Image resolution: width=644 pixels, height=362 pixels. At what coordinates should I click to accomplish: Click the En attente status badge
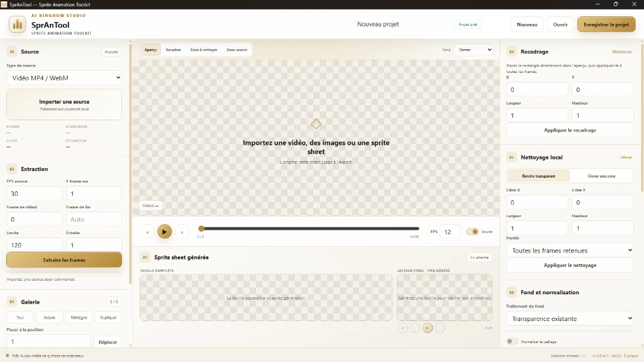[x=479, y=257]
